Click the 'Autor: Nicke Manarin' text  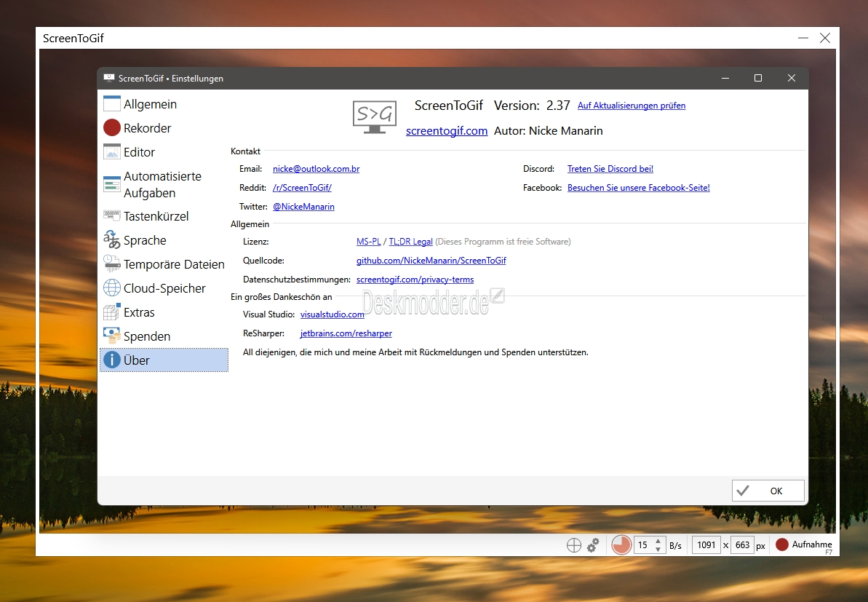[548, 131]
